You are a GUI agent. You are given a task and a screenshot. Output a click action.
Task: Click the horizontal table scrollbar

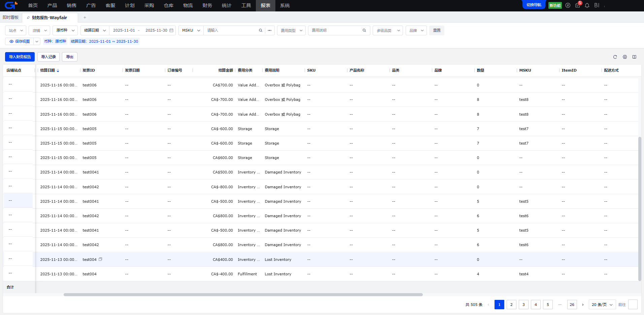(x=243, y=295)
